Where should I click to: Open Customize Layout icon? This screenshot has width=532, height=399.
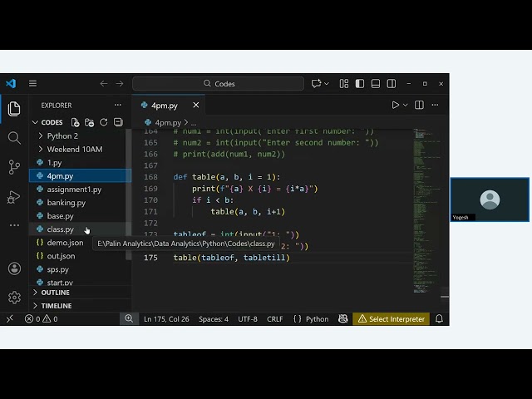(x=344, y=83)
